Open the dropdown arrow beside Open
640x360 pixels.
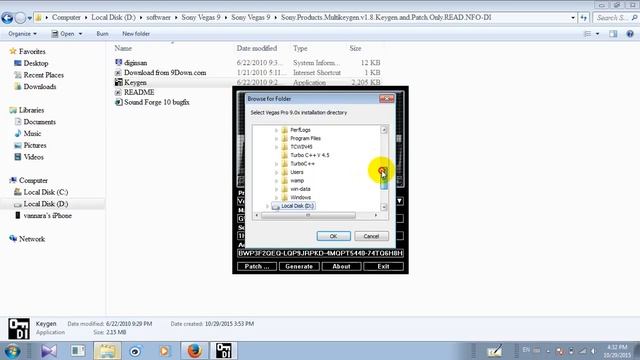pyautogui.click(x=80, y=33)
